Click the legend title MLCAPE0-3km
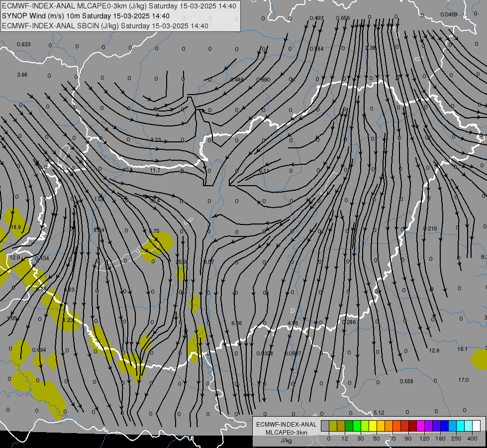The height and width of the screenshot is (448, 487). point(287,433)
